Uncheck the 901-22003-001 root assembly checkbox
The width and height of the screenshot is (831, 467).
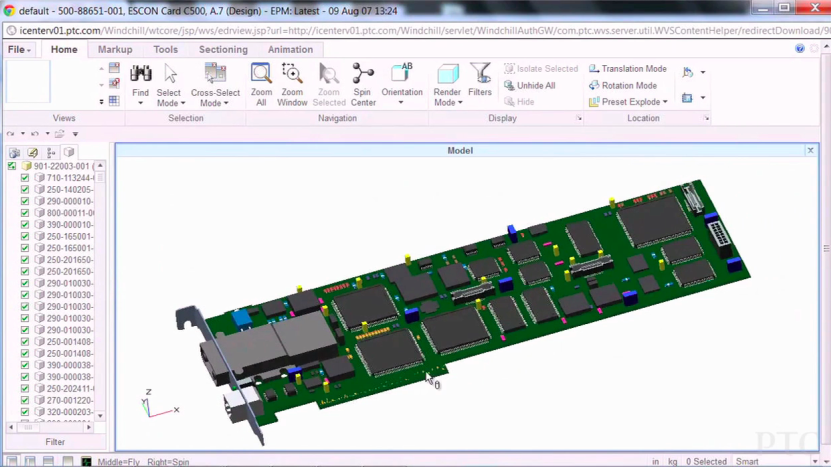(12, 166)
